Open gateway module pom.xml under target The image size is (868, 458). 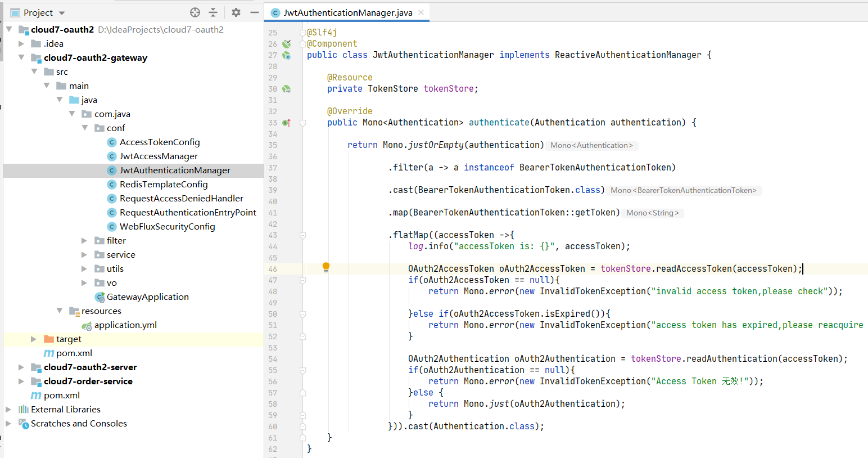point(74,353)
